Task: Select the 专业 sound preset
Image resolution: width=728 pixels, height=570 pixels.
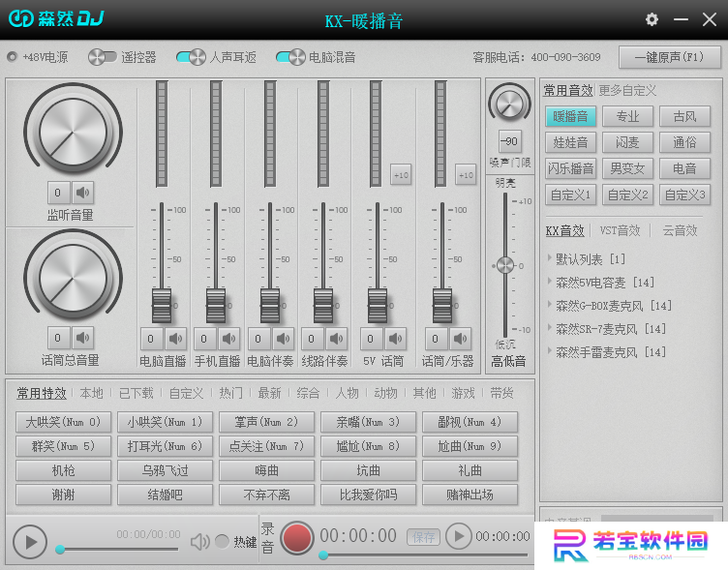Action: 627,116
